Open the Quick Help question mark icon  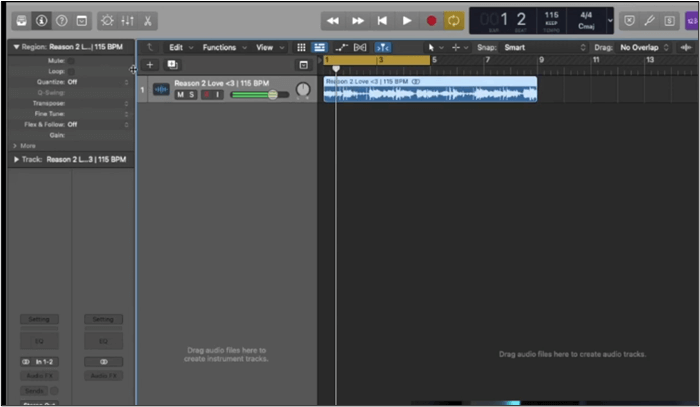click(x=61, y=20)
